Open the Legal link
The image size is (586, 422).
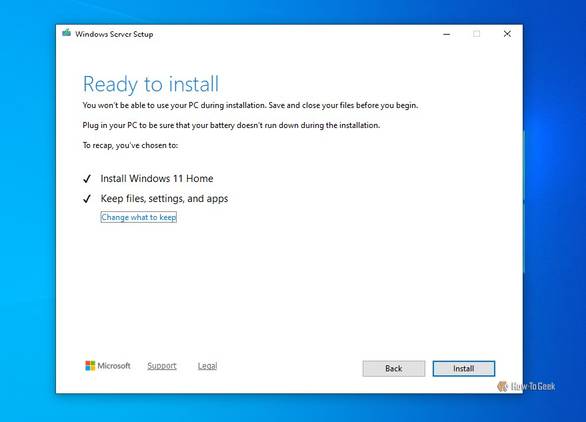(x=207, y=366)
